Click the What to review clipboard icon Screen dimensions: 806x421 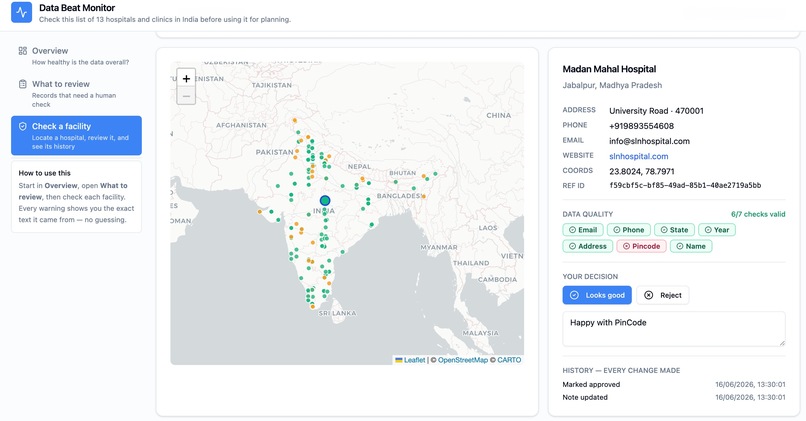coord(23,84)
